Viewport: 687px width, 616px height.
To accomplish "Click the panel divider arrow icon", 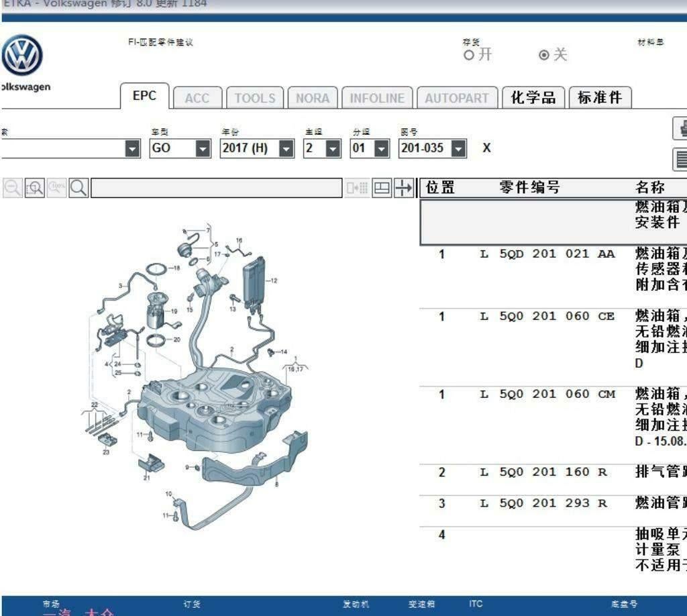I will 403,188.
